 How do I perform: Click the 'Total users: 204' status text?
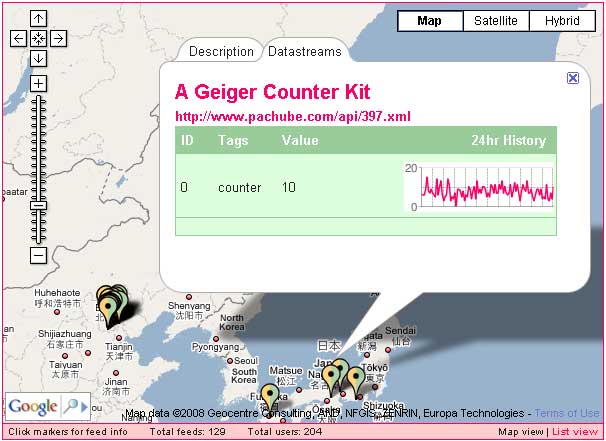tap(285, 432)
